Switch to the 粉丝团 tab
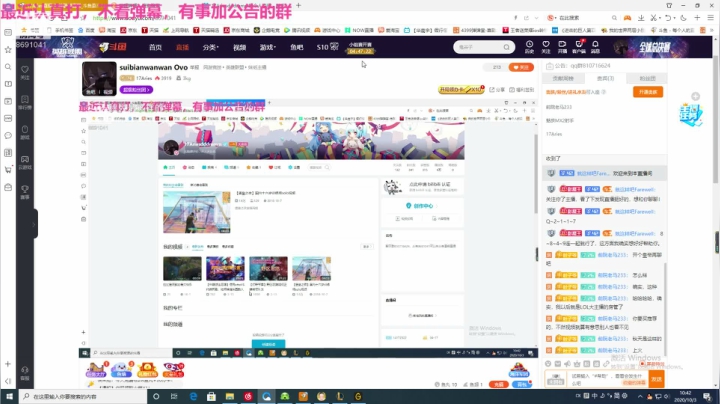 pyautogui.click(x=647, y=79)
